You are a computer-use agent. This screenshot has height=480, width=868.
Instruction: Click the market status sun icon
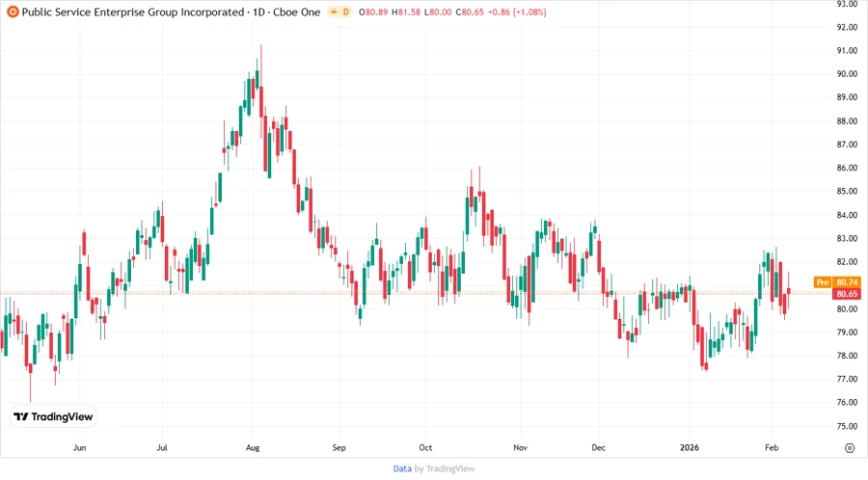[x=334, y=12]
